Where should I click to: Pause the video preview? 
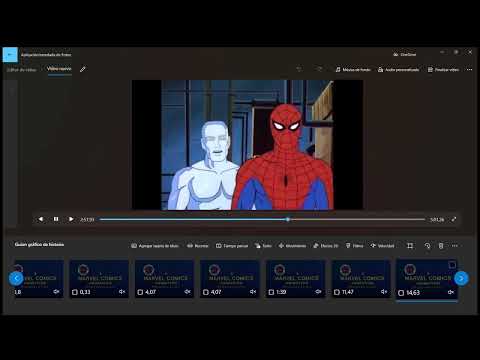click(x=56, y=219)
